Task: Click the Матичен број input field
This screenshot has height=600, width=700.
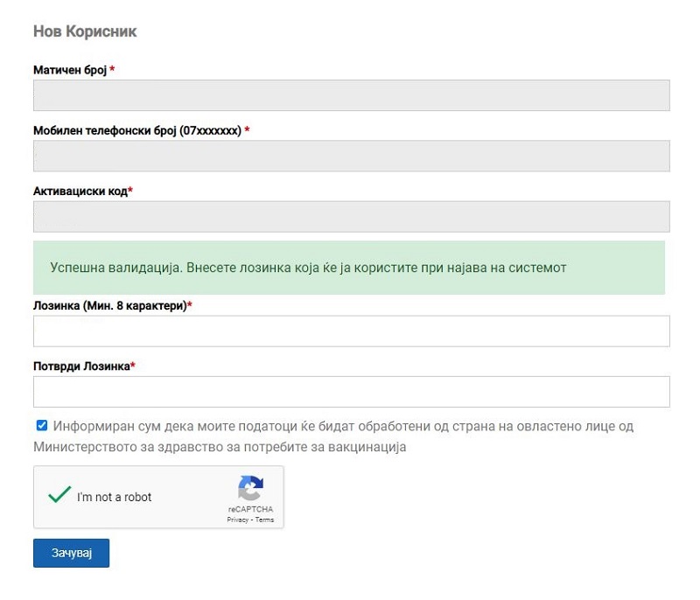Action: (351, 95)
